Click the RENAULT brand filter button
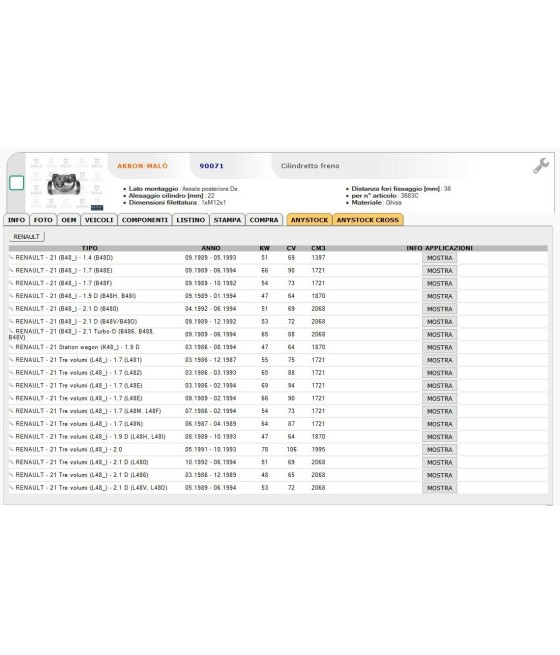 [x=27, y=237]
